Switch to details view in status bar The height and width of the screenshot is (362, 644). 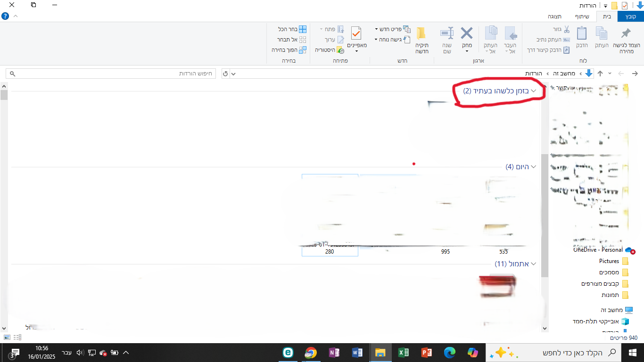coord(17,337)
